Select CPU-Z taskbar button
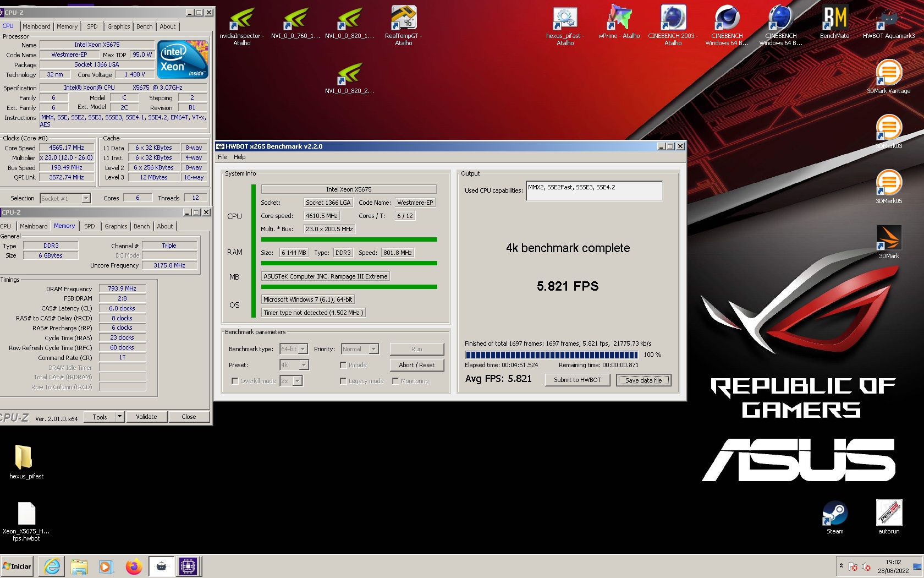Viewport: 924px width, 578px height. click(x=188, y=566)
